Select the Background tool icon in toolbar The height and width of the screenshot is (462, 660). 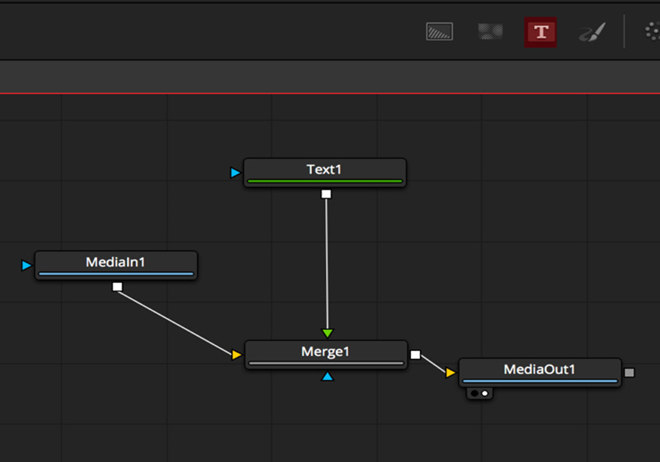[x=440, y=32]
